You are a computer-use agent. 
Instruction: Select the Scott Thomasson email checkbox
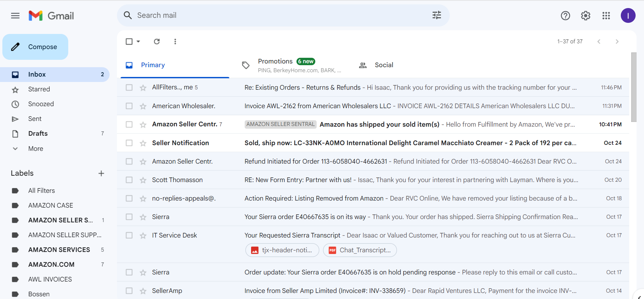coord(129,180)
